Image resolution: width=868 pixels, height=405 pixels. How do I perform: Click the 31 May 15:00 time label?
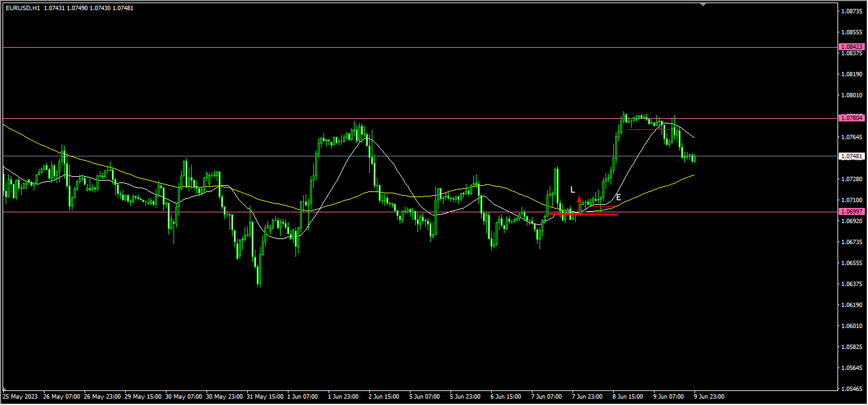[x=266, y=396]
